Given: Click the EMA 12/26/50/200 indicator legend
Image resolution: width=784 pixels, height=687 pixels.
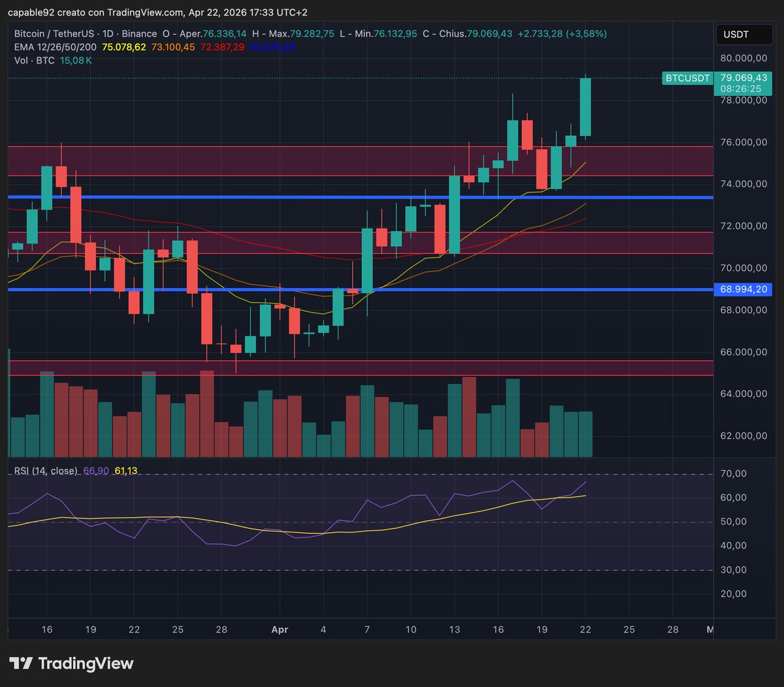Looking at the screenshot, I should (56, 47).
